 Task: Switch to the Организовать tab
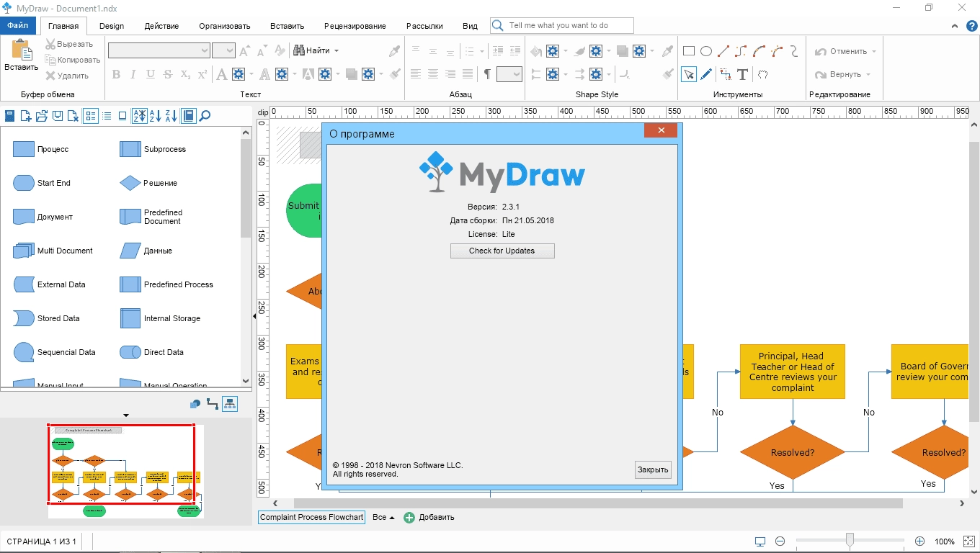225,26
